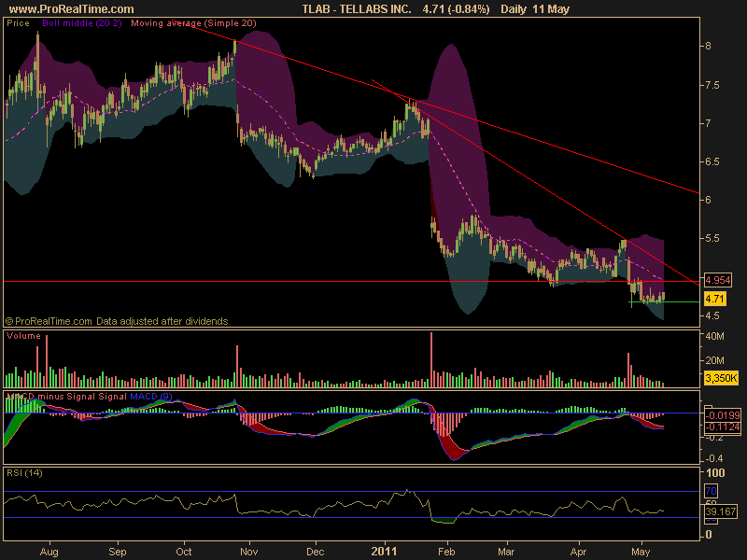Click the ProRealTime.com data adjusted notice
The image size is (747, 560).
117,321
